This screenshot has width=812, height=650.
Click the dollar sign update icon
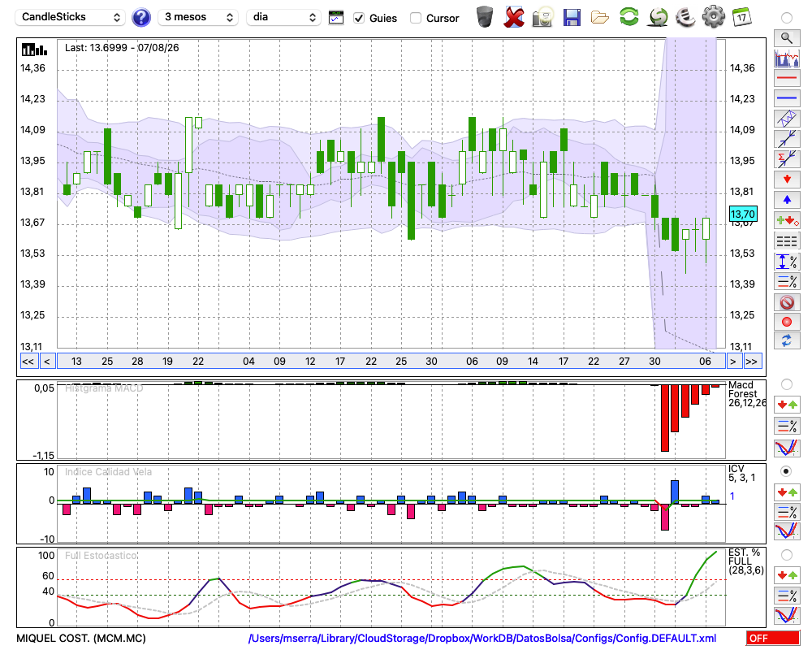(658, 17)
